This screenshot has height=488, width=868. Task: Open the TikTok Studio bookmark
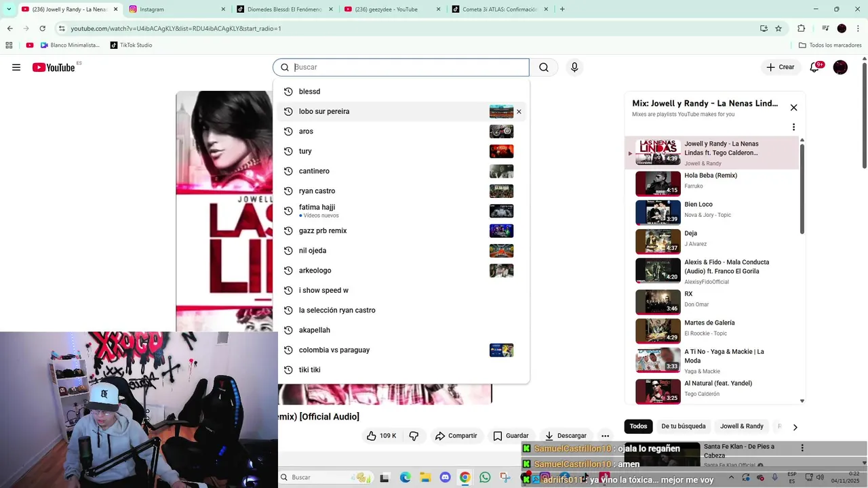click(130, 45)
